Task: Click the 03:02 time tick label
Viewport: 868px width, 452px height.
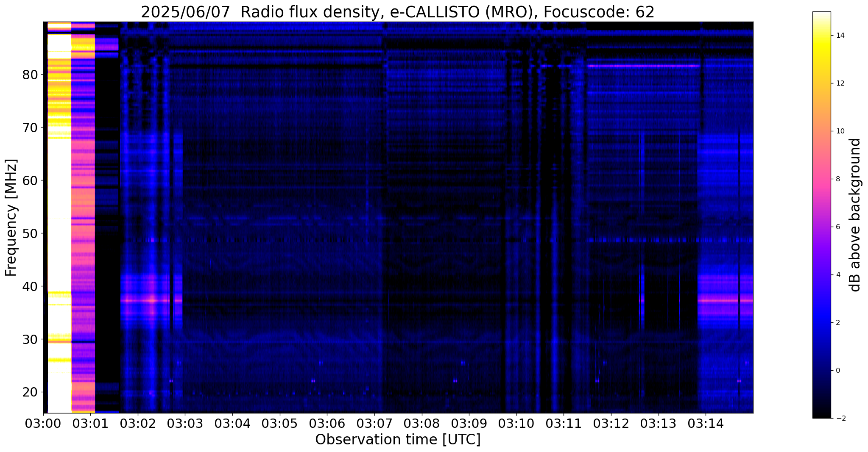Action: tap(137, 424)
